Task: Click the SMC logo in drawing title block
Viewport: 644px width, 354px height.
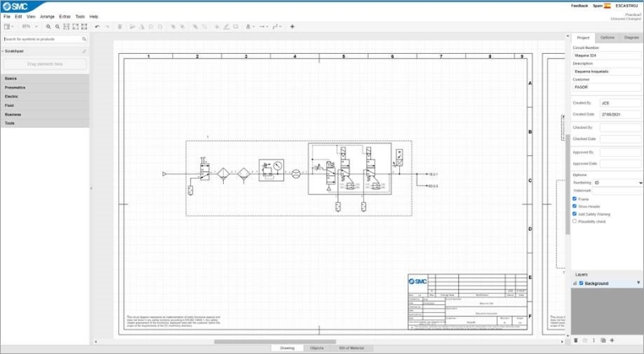Action: pyautogui.click(x=418, y=282)
